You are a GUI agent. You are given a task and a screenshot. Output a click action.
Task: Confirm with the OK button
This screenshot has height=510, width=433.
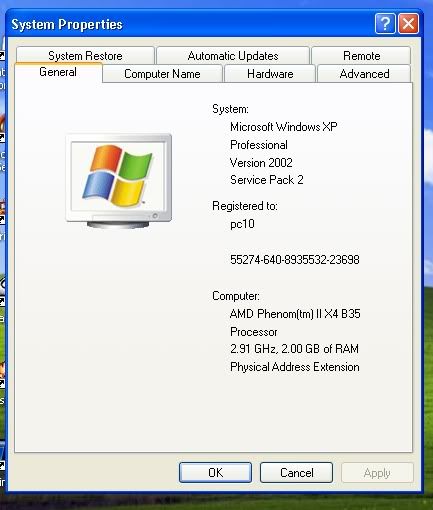tap(215, 472)
